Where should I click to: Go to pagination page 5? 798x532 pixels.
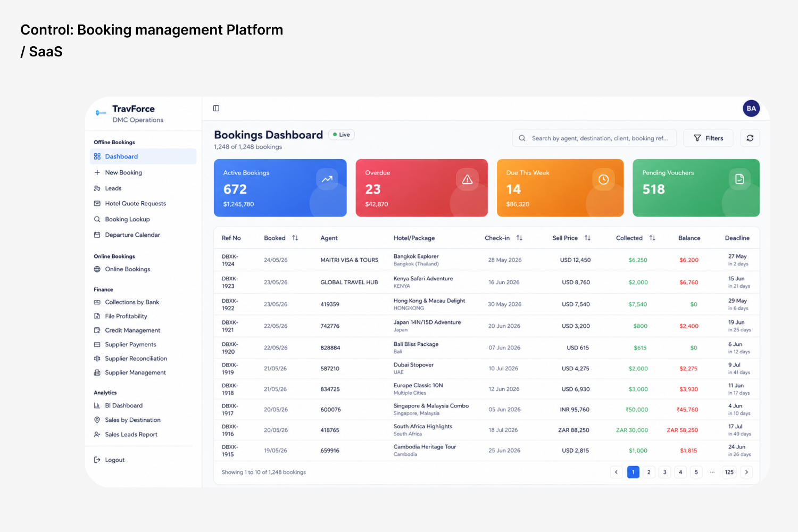coord(696,472)
